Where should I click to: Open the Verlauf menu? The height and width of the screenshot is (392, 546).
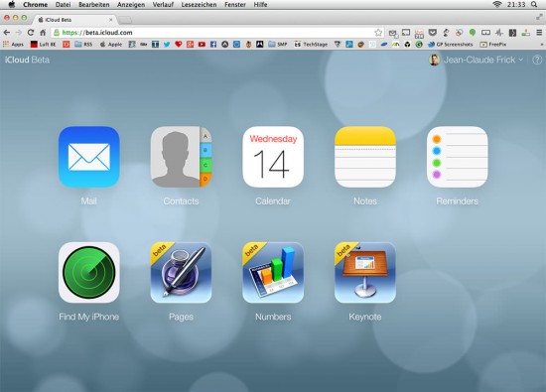coord(163,5)
